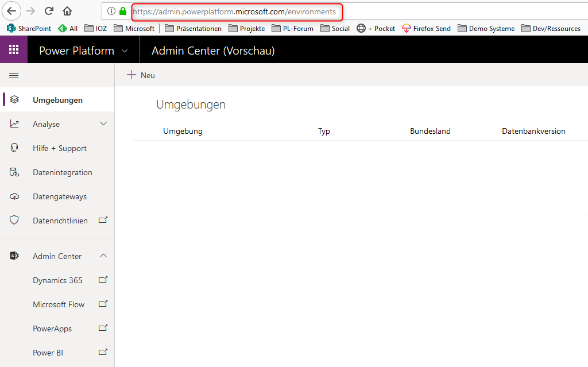Click the Neu plus icon
Viewport: 588px width, 367px height.
click(131, 75)
